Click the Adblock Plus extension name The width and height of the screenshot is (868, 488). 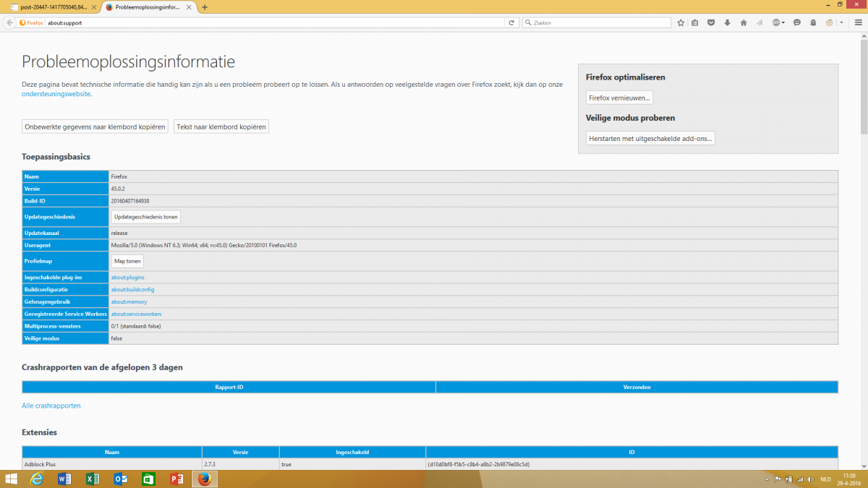point(41,463)
